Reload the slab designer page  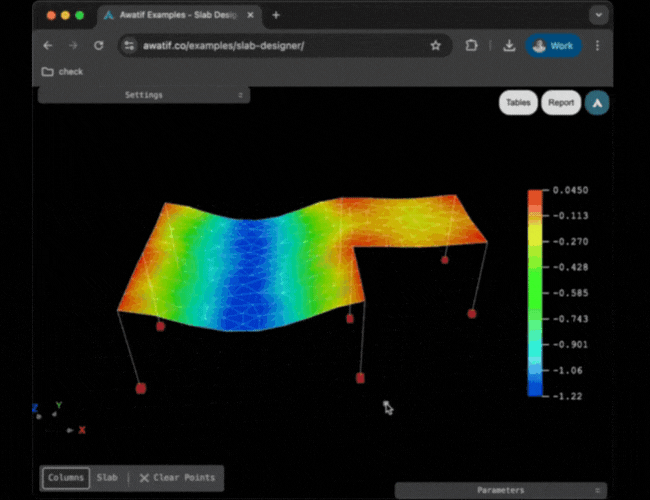point(98,46)
